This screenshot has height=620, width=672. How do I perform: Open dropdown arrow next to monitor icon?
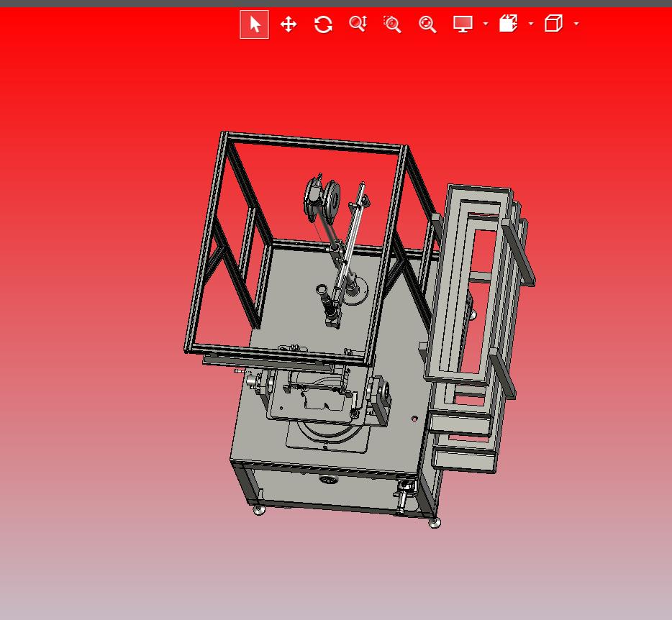click(486, 24)
